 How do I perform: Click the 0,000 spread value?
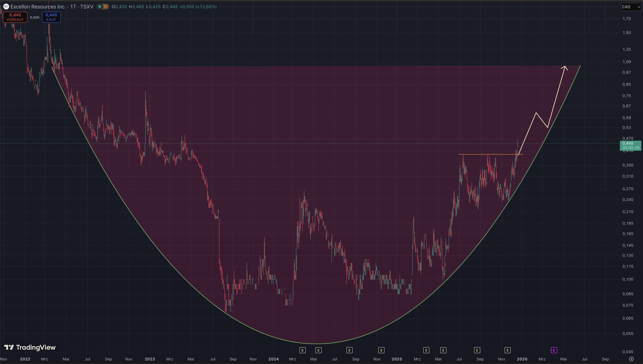[x=35, y=17]
